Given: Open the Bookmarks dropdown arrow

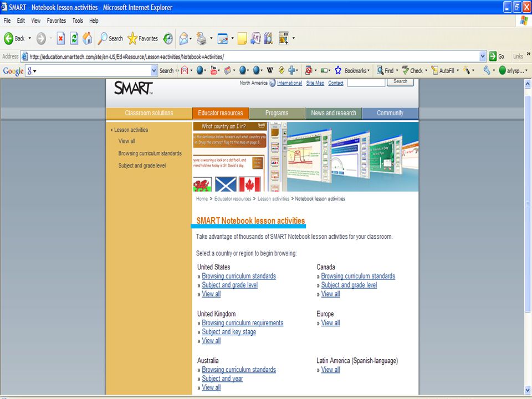Looking at the screenshot, I should [x=369, y=70].
